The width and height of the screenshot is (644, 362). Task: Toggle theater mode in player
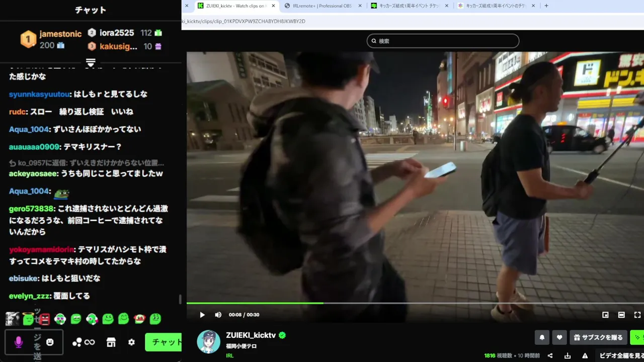(x=621, y=315)
